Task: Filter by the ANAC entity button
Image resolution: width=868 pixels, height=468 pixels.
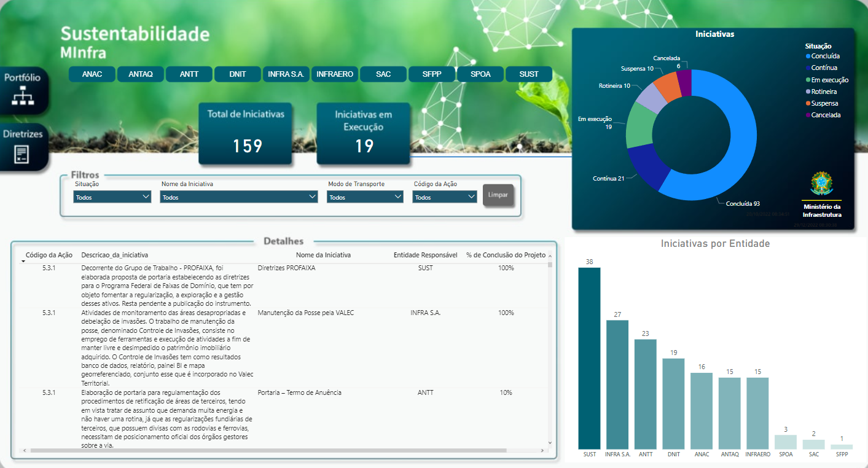Action: (x=92, y=74)
